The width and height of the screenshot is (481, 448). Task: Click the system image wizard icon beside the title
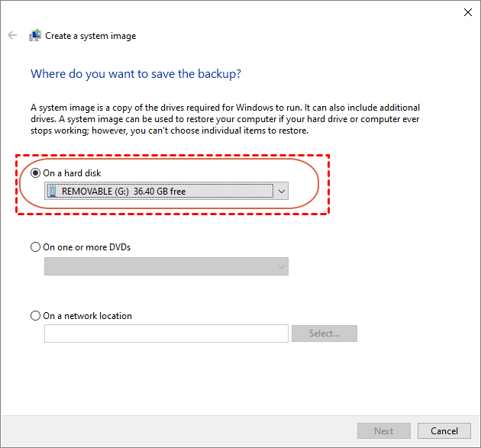click(x=35, y=36)
